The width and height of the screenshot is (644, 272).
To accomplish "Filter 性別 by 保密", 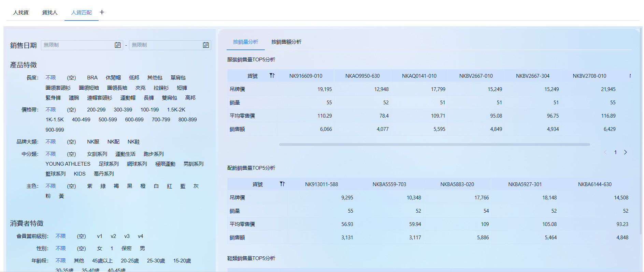I will pyautogui.click(x=126, y=248).
